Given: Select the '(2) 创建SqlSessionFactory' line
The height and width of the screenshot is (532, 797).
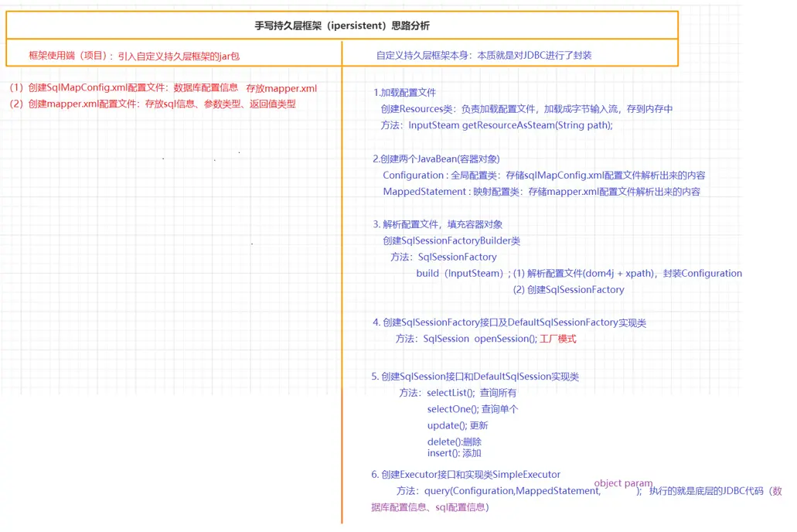Looking at the screenshot, I should point(568,289).
